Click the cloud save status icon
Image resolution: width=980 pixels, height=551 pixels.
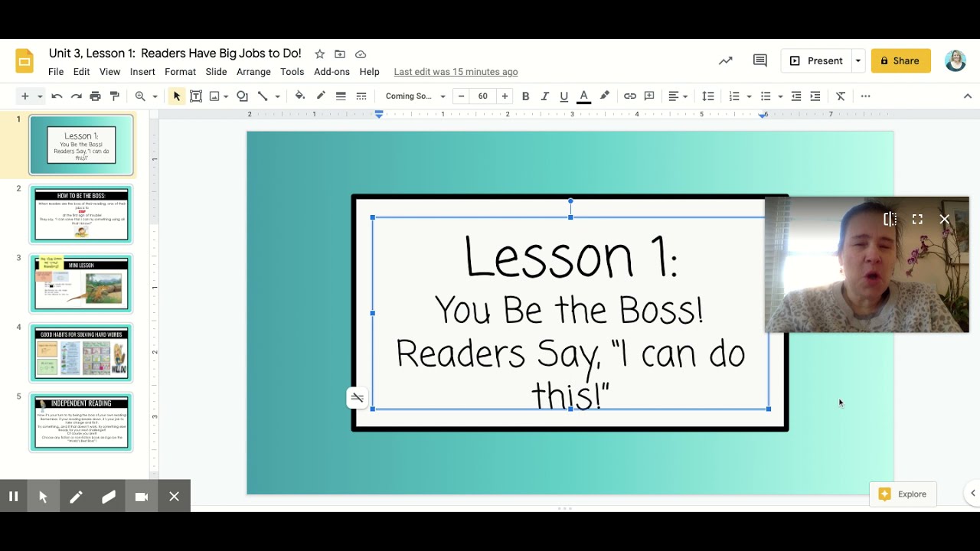(361, 54)
